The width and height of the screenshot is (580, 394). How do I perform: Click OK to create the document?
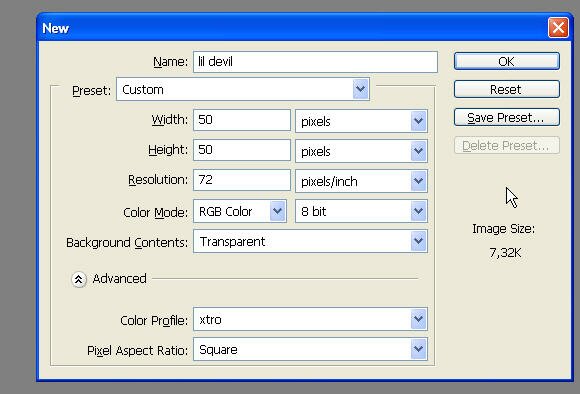[x=506, y=61]
